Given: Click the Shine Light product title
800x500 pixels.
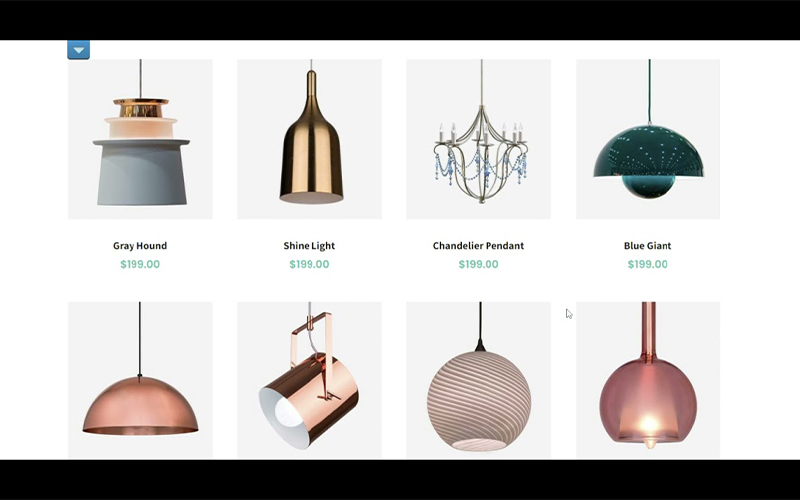Looking at the screenshot, I should [x=309, y=245].
